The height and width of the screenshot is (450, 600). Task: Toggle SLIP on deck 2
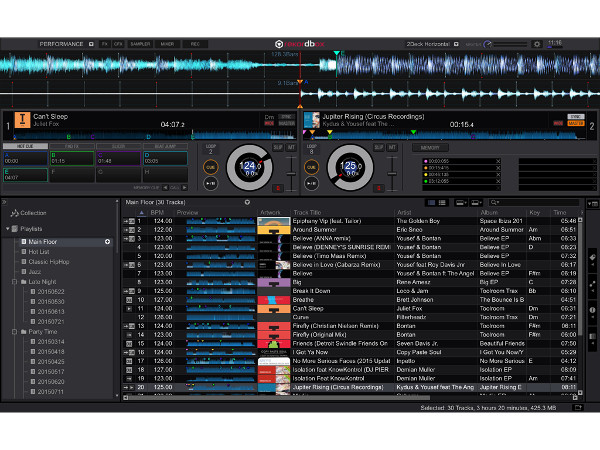click(x=379, y=147)
